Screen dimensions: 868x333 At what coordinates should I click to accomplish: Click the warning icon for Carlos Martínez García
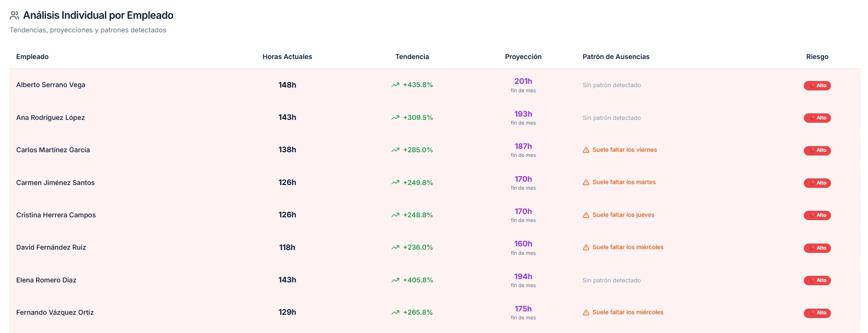click(x=586, y=150)
